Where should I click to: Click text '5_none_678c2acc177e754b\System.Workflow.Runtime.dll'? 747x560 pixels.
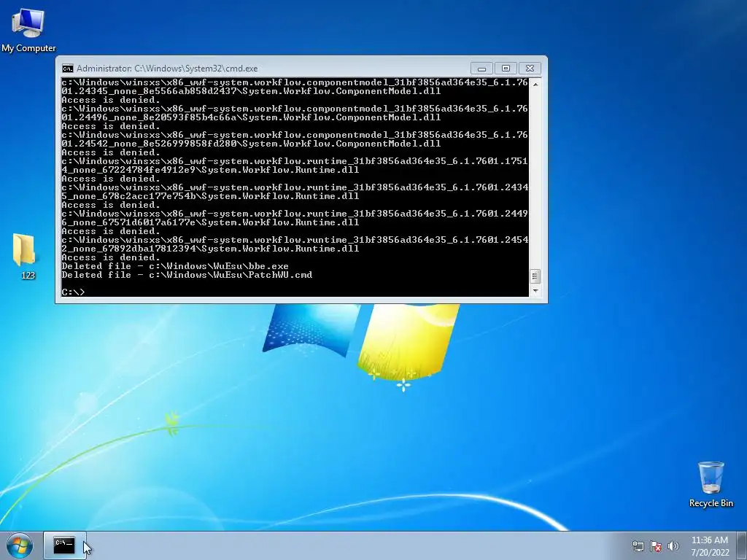[x=210, y=196]
